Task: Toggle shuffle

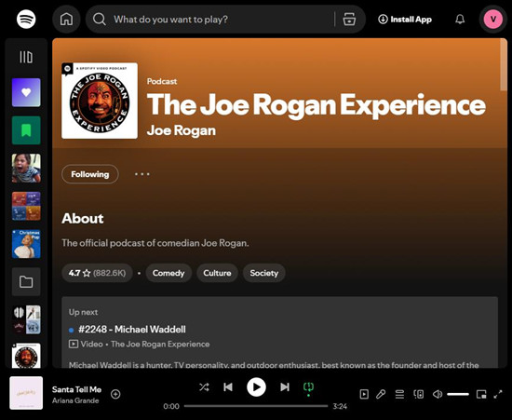Action: pyautogui.click(x=205, y=387)
